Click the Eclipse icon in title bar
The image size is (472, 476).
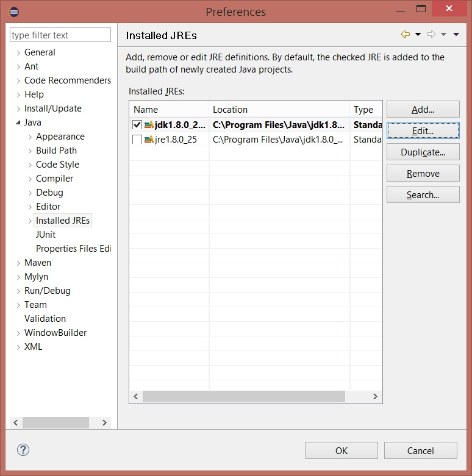[13, 12]
